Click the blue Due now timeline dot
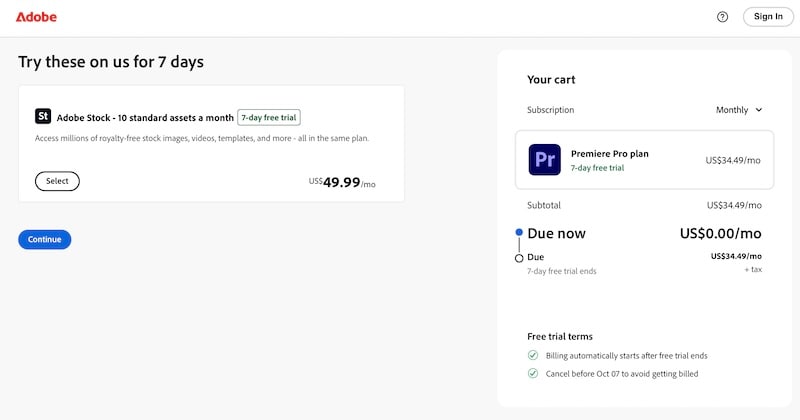This screenshot has height=420, width=800. (x=519, y=233)
